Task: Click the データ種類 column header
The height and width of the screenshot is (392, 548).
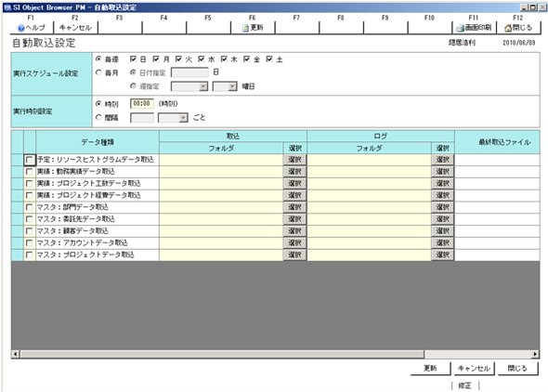Action: (x=98, y=142)
